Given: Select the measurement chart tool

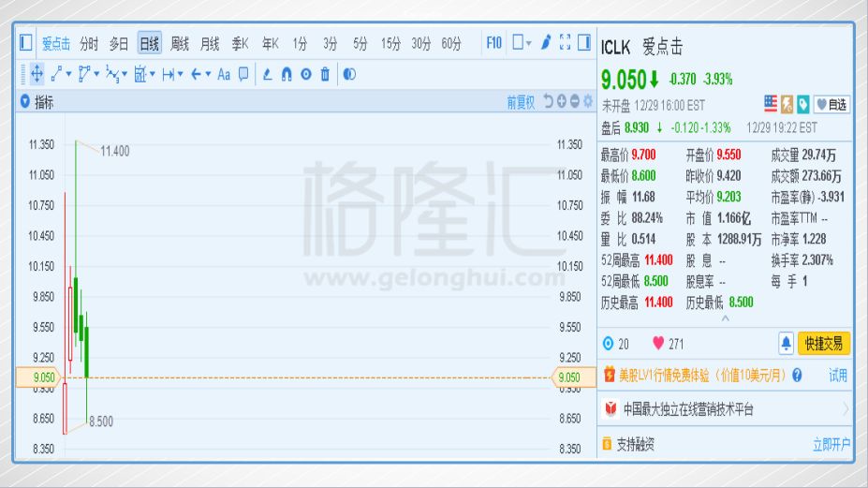Looking at the screenshot, I should click(x=140, y=74).
